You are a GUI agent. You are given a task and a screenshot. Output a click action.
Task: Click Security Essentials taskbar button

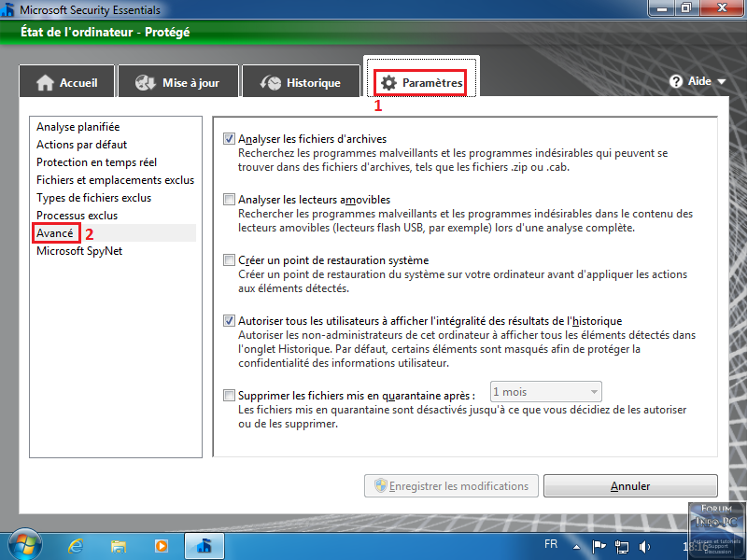(x=204, y=546)
